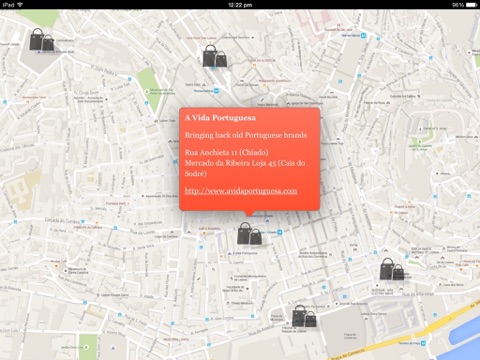Open the avidaportuguesa.com link in the popup
The width and height of the screenshot is (480, 360).
[241, 191]
